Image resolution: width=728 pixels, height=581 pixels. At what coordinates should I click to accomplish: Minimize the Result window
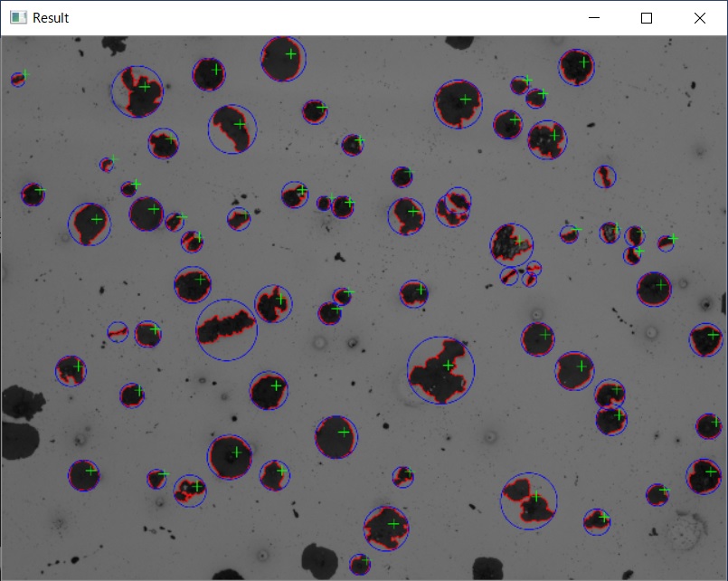(x=594, y=18)
